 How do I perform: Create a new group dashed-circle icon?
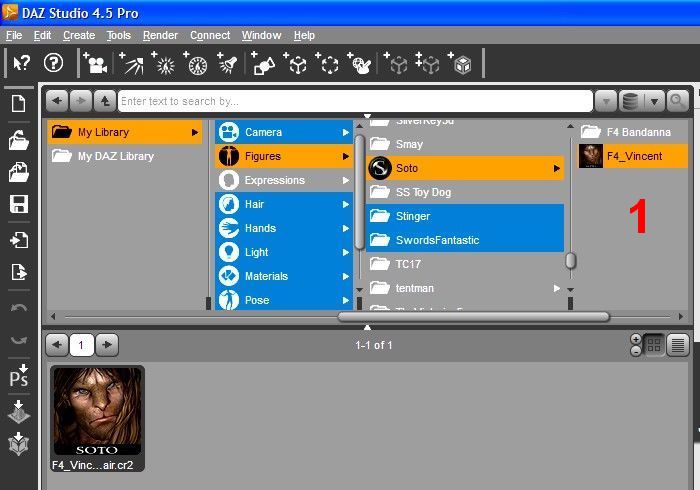tap(327, 63)
